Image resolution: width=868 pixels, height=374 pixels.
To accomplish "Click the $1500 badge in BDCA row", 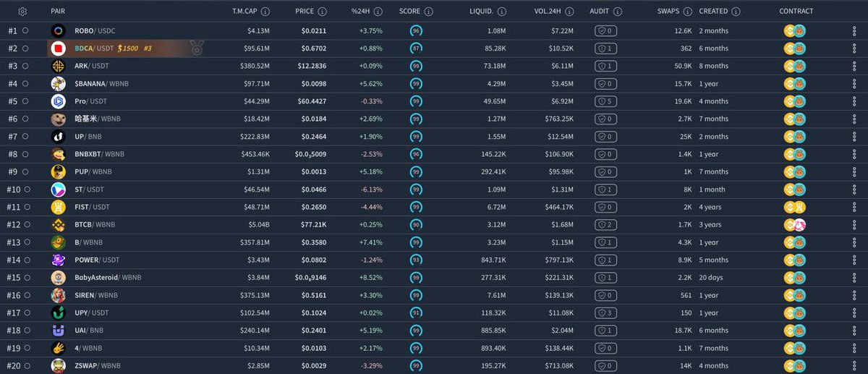I will pyautogui.click(x=127, y=48).
